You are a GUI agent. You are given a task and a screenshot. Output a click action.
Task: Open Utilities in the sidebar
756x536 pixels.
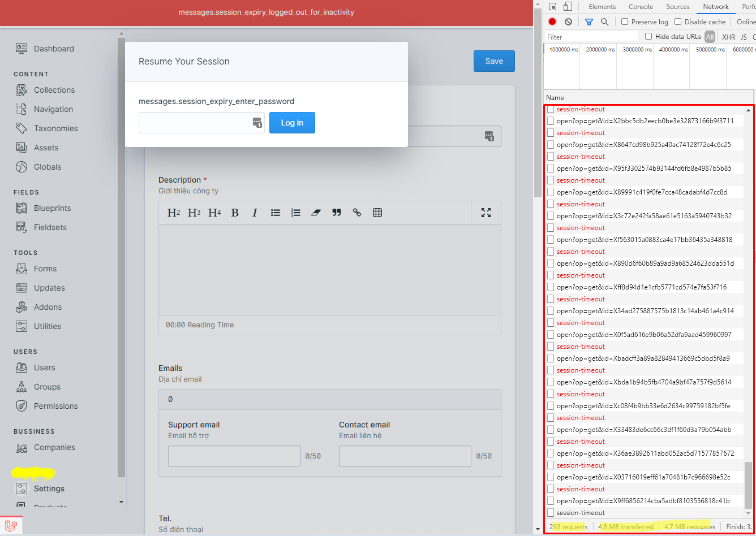[38, 326]
